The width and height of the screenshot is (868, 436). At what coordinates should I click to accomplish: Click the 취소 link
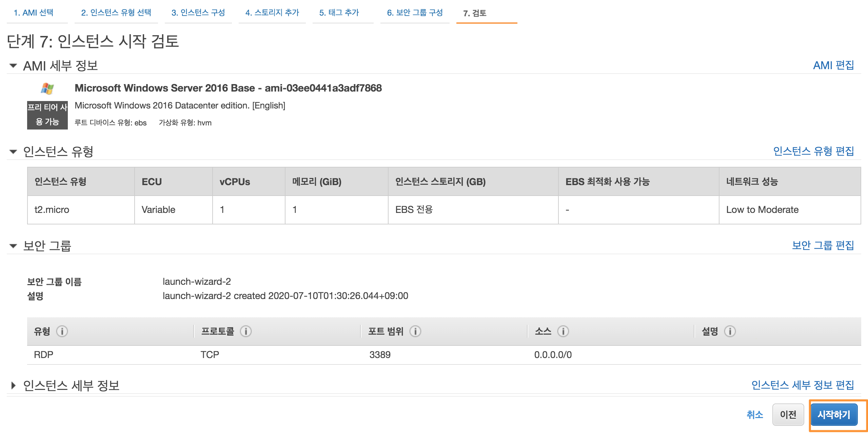click(x=755, y=414)
